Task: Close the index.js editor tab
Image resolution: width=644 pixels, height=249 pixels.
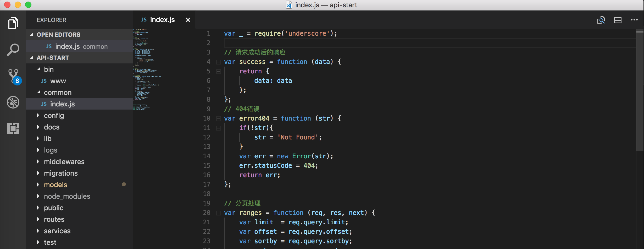Action: point(188,20)
